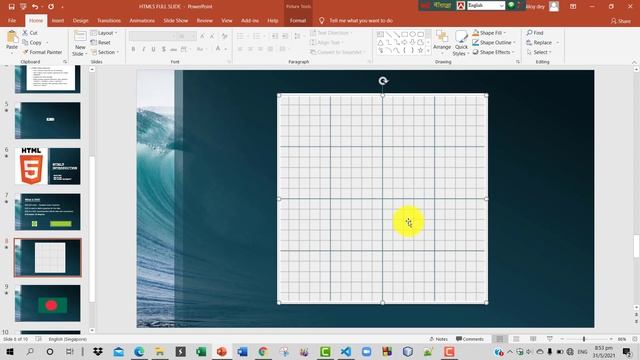The height and width of the screenshot is (360, 640).
Task: Switch to Reading view
Action: click(533, 339)
